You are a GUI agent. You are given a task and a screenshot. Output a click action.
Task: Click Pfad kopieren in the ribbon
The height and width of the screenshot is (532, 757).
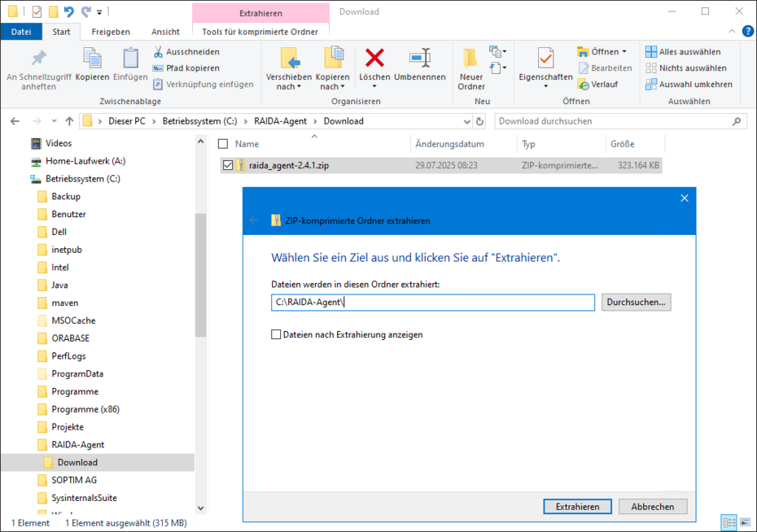click(x=186, y=68)
